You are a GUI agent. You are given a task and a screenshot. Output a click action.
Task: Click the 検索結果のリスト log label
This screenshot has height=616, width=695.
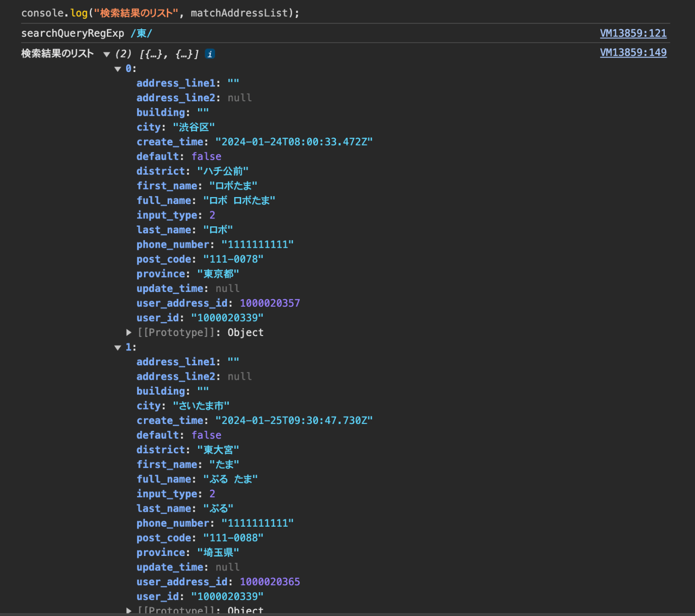(x=58, y=54)
